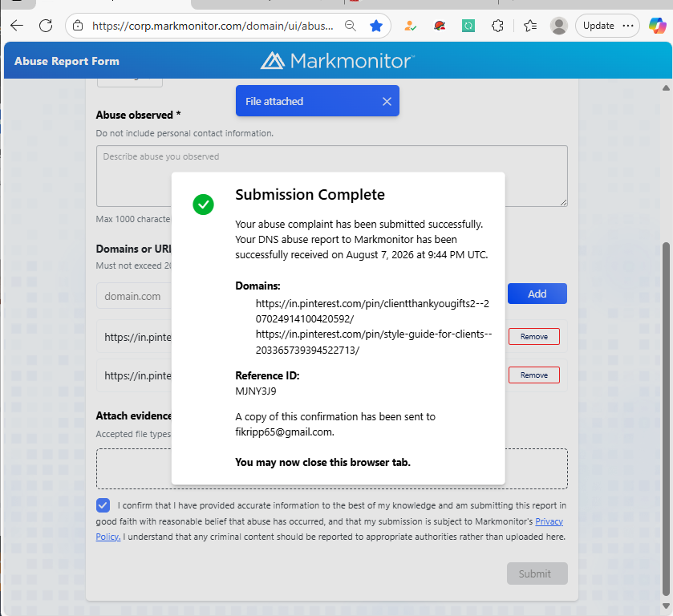673x616 pixels.
Task: Toggle the blue favorites star
Action: 376,26
